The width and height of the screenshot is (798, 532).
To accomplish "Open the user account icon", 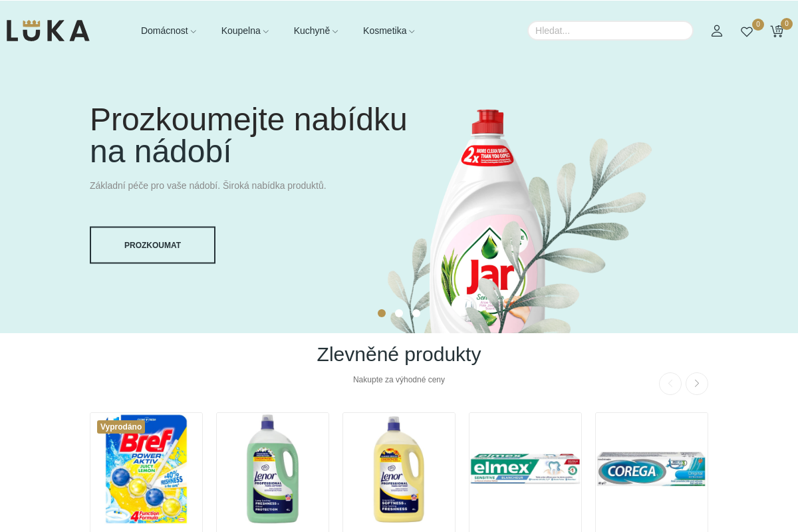I will pyautogui.click(x=717, y=31).
